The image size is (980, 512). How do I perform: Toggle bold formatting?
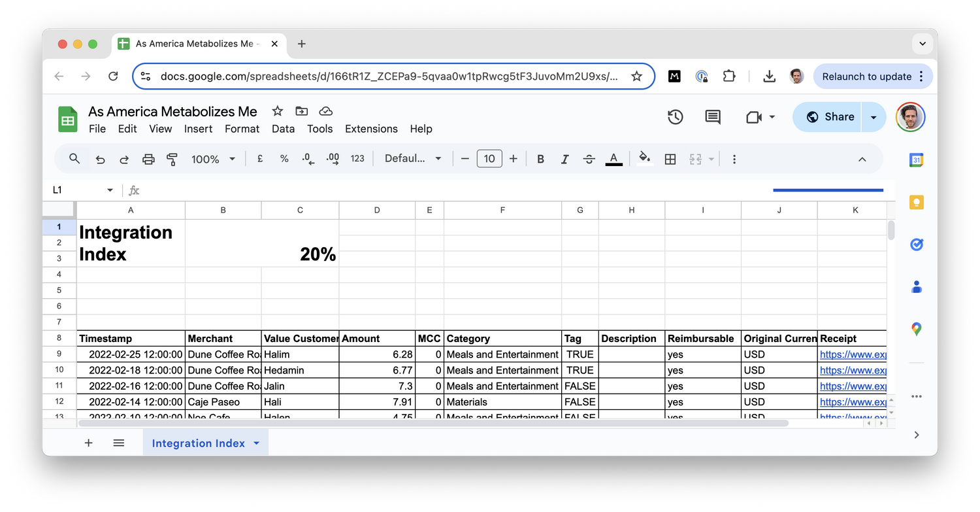540,158
